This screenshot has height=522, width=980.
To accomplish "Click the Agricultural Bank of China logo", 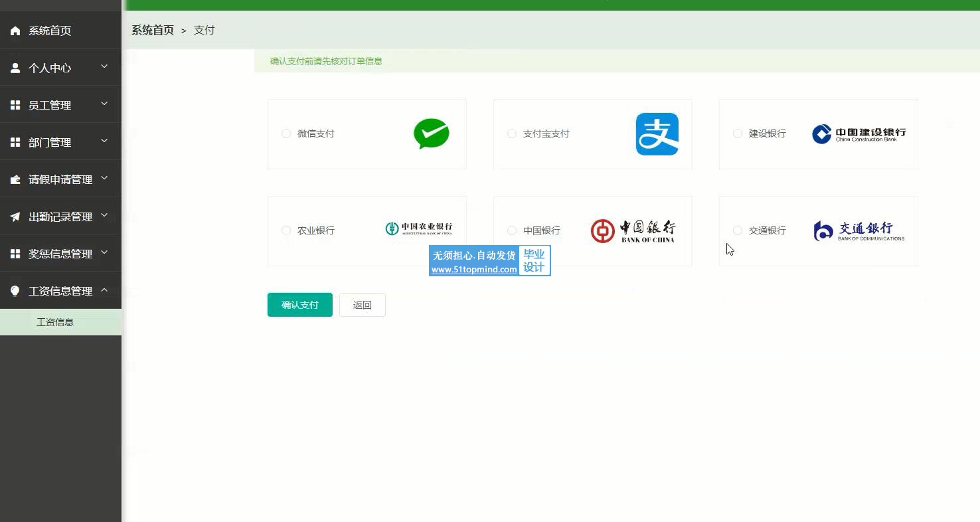I will click(x=419, y=229).
